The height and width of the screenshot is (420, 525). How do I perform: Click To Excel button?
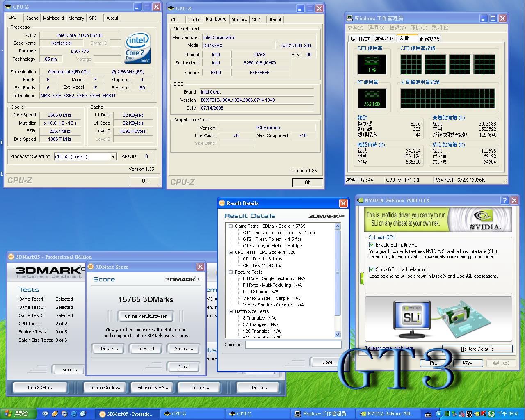pos(146,349)
